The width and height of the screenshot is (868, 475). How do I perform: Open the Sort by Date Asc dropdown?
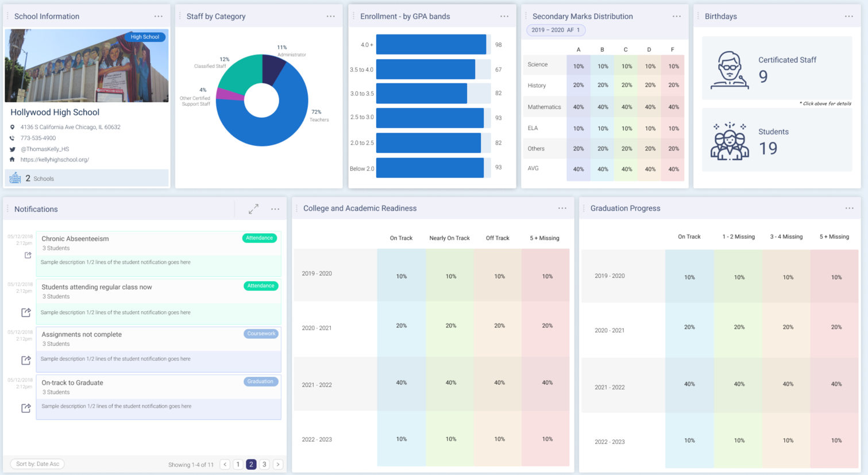37,464
